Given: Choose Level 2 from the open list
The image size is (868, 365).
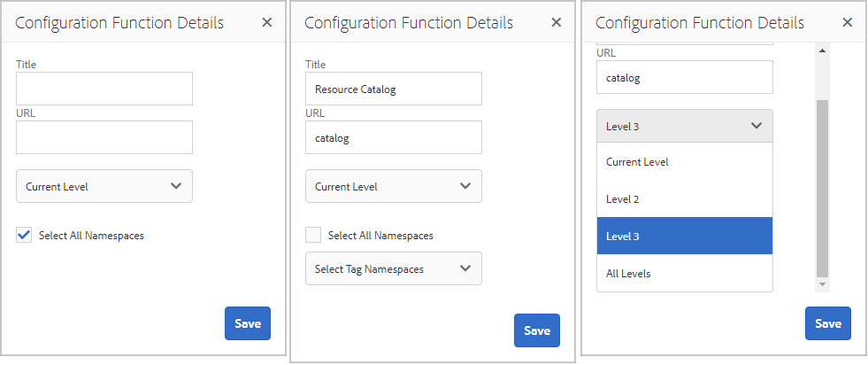Looking at the screenshot, I should click(x=685, y=199).
